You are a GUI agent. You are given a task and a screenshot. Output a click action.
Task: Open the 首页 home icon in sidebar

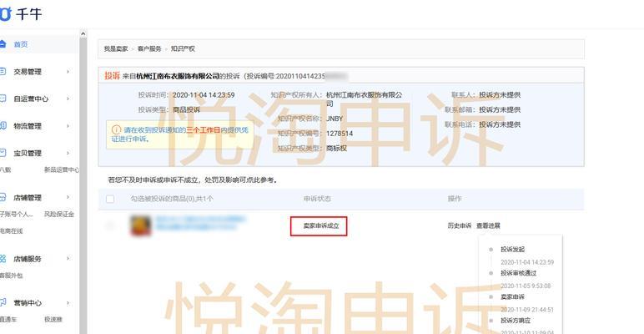(x=3, y=44)
